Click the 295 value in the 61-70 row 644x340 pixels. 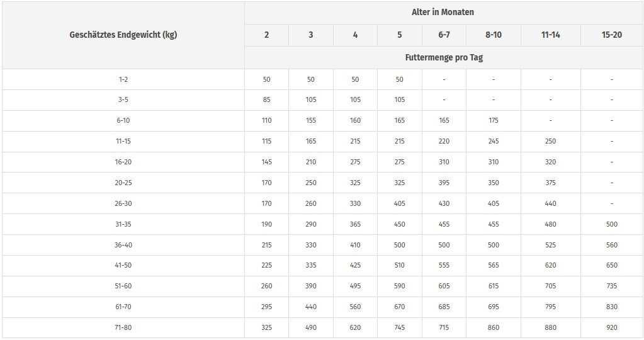[x=266, y=307]
